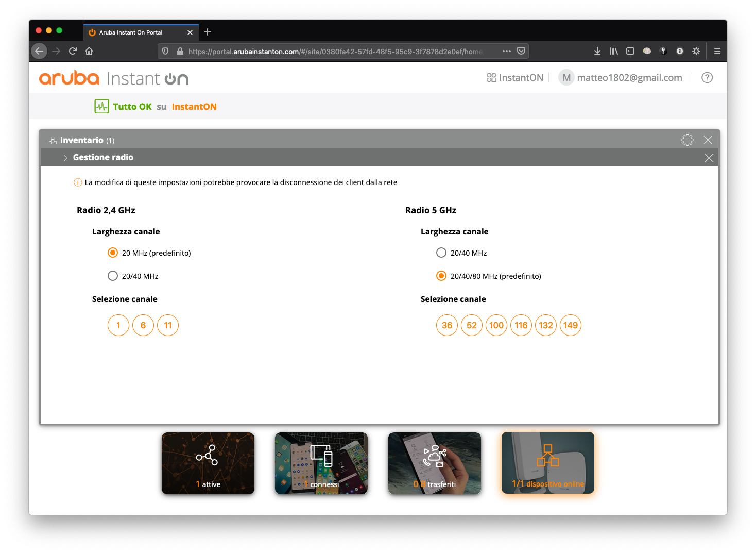This screenshot has width=756, height=553.
Task: Click the user avatar M icon
Action: 566,78
